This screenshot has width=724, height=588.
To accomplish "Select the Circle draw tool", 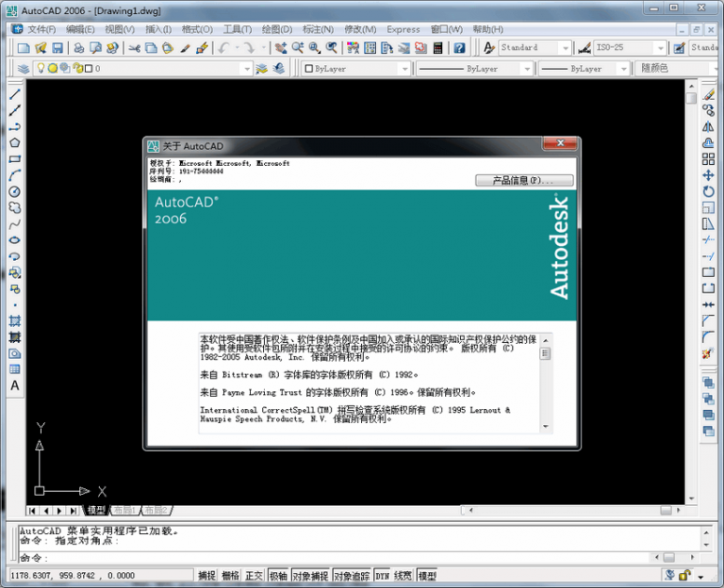I will (x=15, y=191).
